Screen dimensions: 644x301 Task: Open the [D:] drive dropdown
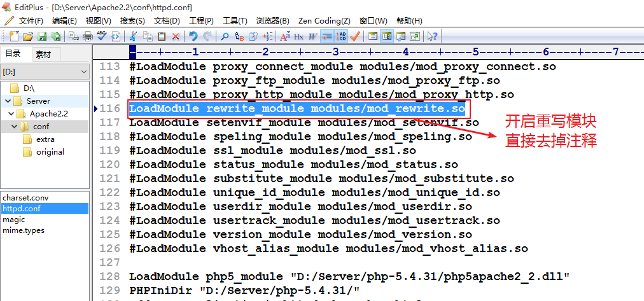point(45,72)
